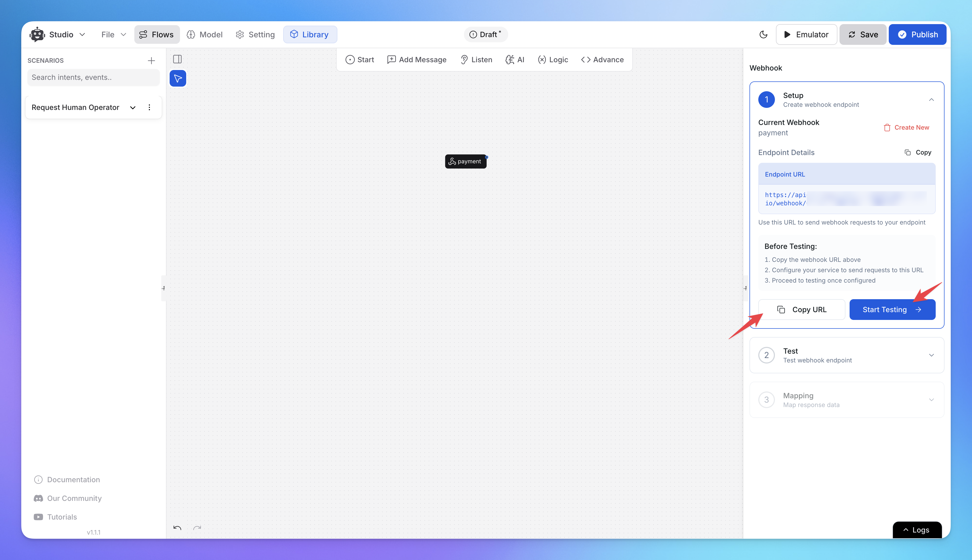Add a new scenario with plus icon
The image size is (972, 560).
pyautogui.click(x=151, y=60)
